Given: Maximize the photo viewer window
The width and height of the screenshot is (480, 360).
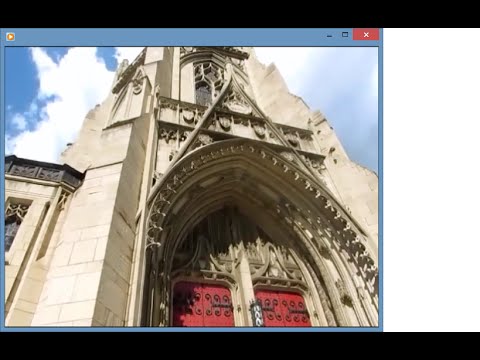Looking at the screenshot, I should pos(345,35).
